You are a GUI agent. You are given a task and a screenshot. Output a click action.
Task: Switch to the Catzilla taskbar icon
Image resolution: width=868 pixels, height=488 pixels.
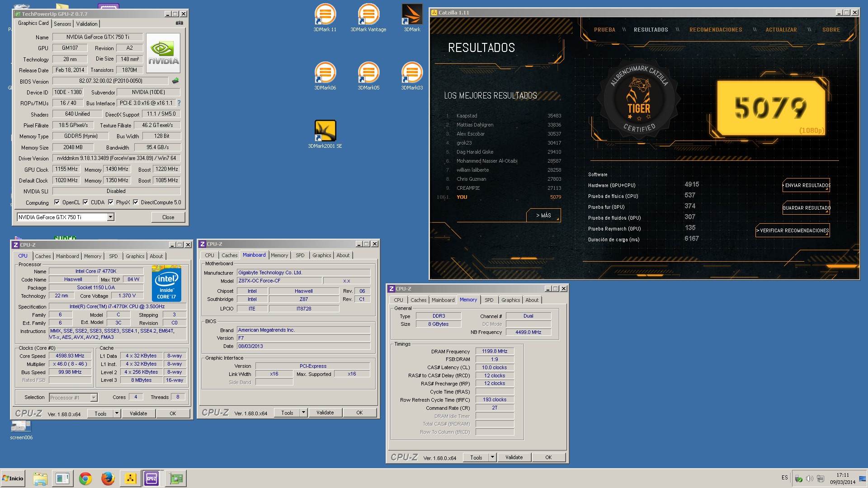(130, 479)
